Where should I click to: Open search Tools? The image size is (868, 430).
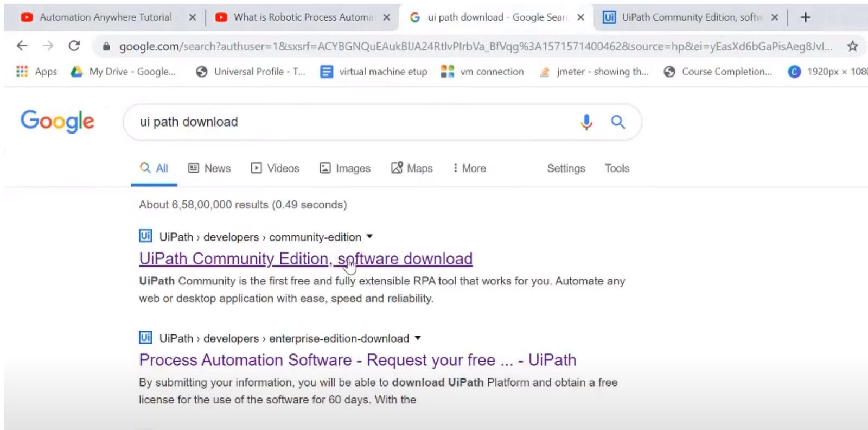617,168
